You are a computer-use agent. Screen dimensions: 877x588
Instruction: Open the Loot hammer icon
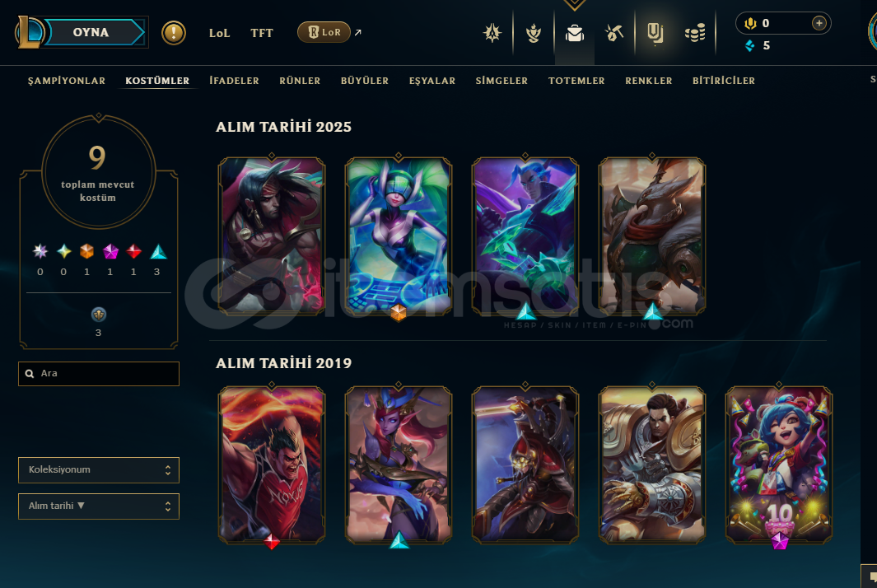pos(614,33)
